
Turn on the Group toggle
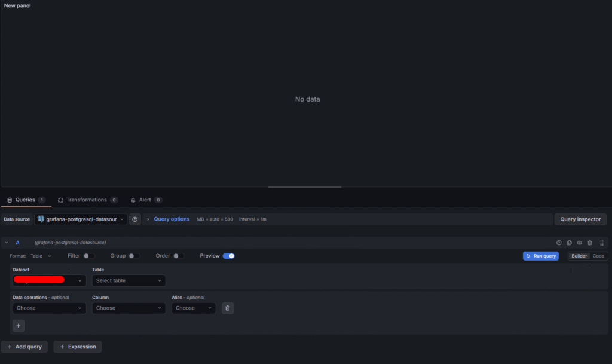pos(134,256)
